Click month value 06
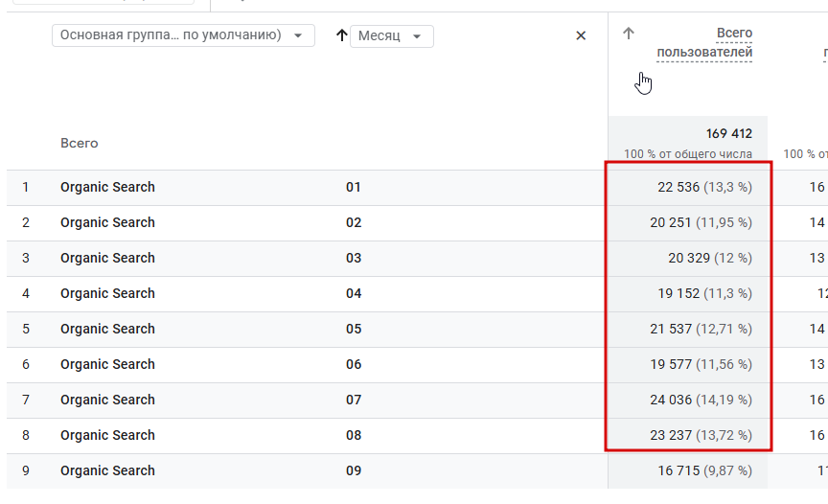Screen dimensions: 828x504 tap(354, 364)
